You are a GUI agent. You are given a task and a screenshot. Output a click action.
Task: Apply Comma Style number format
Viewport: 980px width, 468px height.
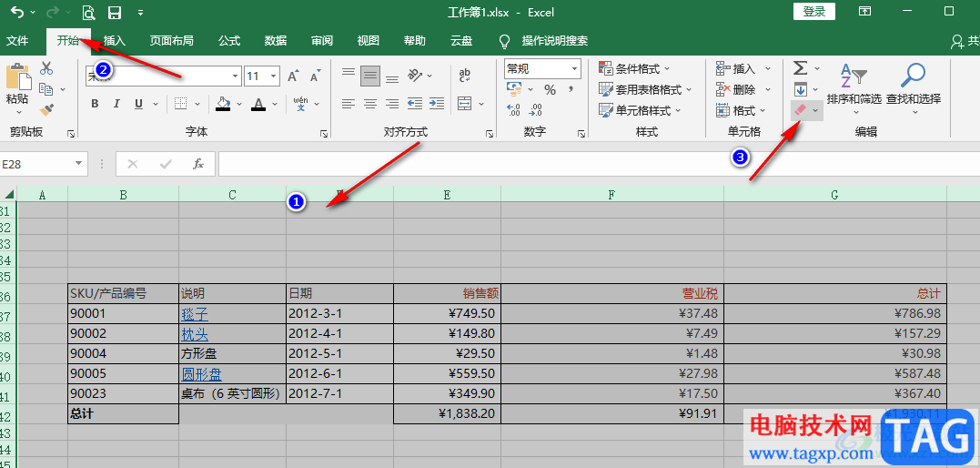pyautogui.click(x=571, y=89)
